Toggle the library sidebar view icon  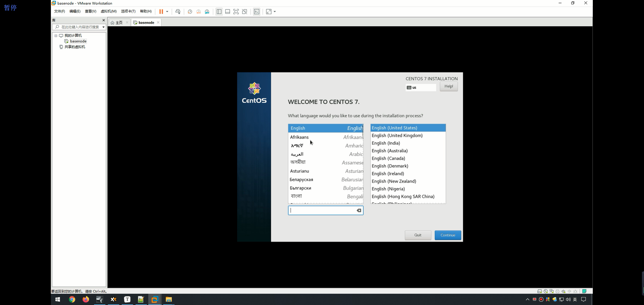pos(219,11)
